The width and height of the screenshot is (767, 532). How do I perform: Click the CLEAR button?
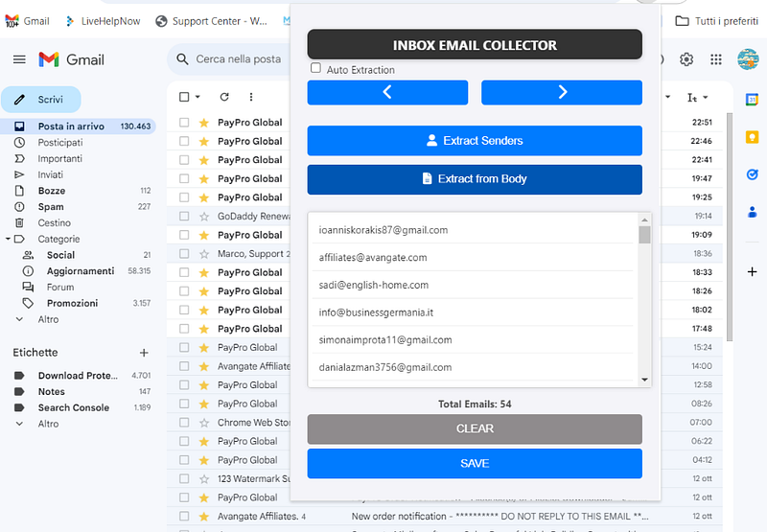(x=475, y=428)
